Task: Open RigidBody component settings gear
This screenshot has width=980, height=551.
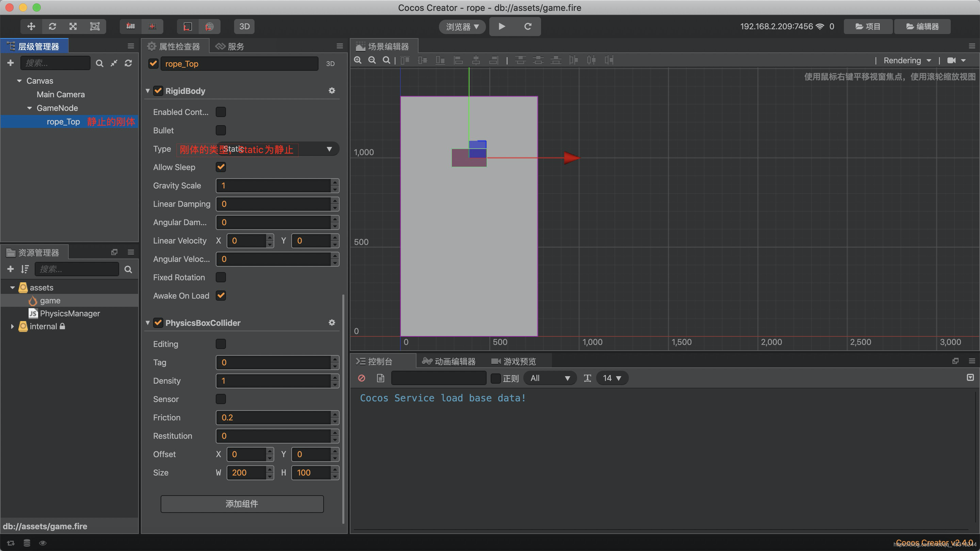Action: point(332,90)
